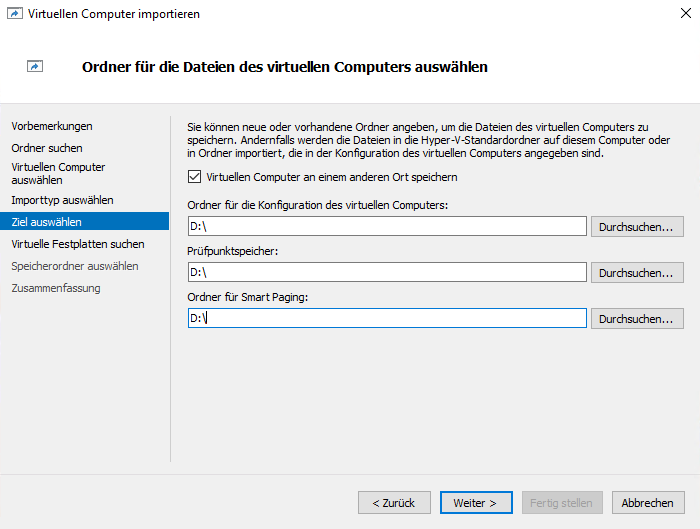Jump to 'Virtuelle Festplatten suchen' step

click(77, 244)
